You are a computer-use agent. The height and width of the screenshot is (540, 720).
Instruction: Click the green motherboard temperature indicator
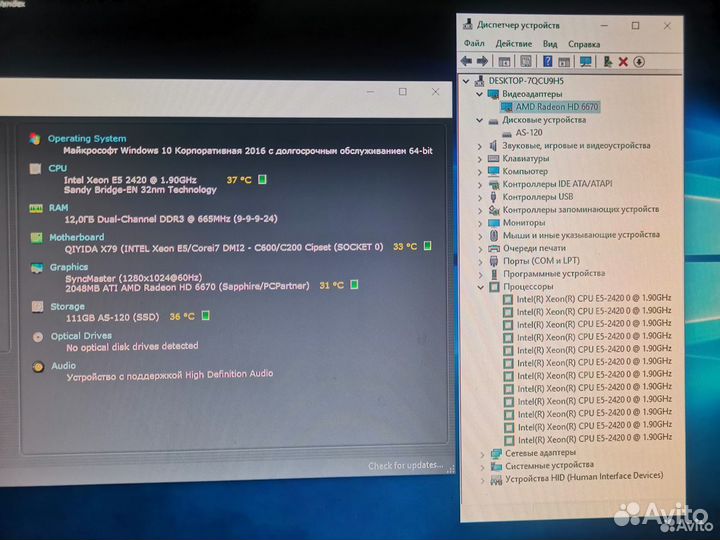(x=428, y=246)
